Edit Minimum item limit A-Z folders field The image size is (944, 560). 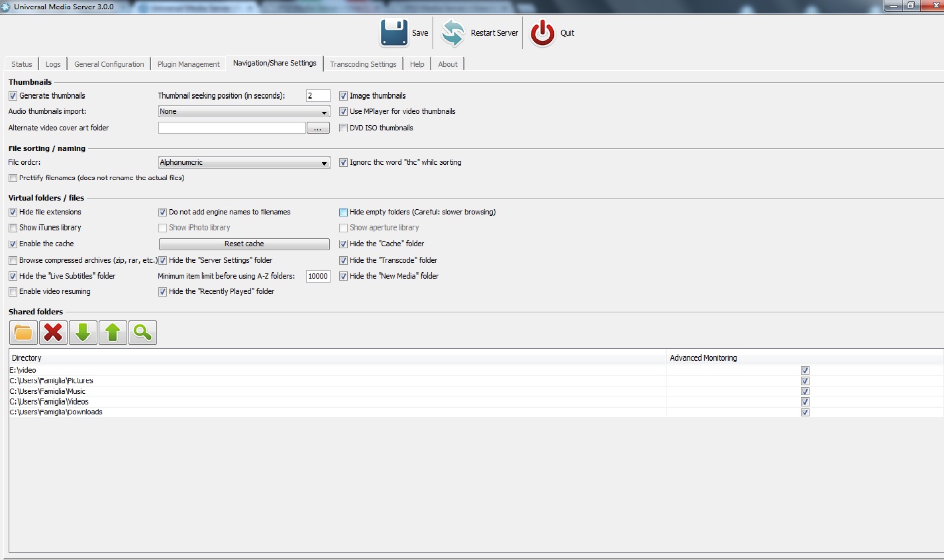click(x=318, y=276)
